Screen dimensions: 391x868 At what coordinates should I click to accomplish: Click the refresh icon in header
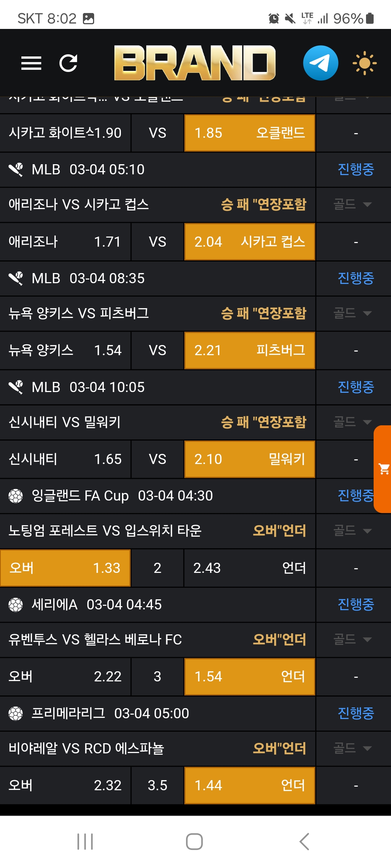click(x=68, y=63)
